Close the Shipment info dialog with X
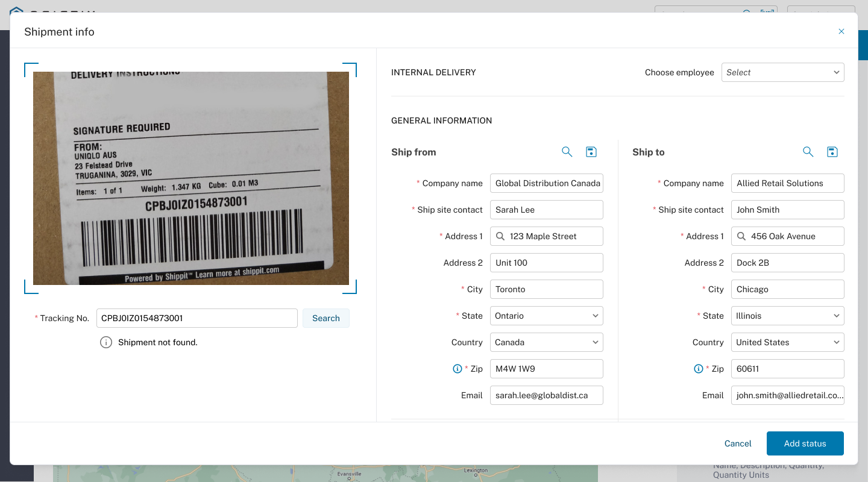The width and height of the screenshot is (868, 482). (841, 31)
